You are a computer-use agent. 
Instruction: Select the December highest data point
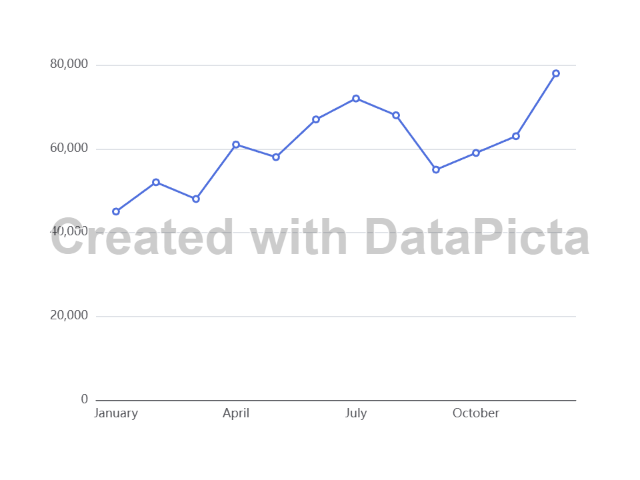(556, 73)
